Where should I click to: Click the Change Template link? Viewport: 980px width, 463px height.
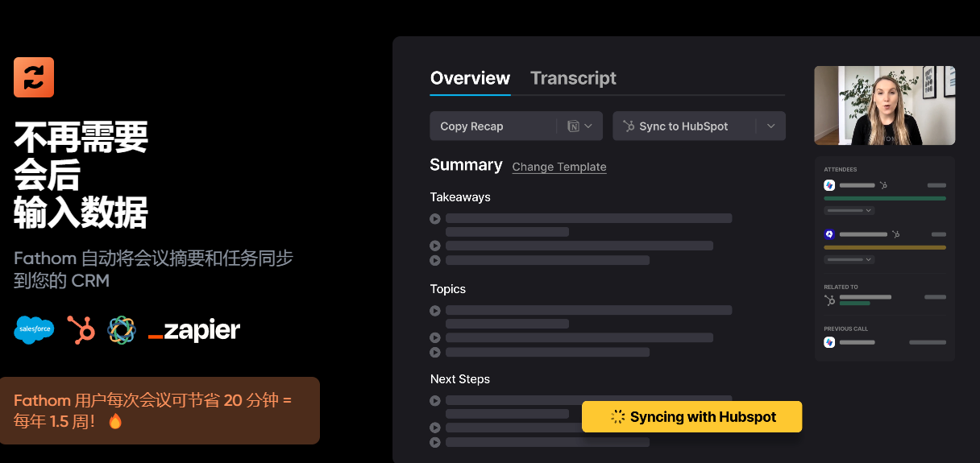559,167
